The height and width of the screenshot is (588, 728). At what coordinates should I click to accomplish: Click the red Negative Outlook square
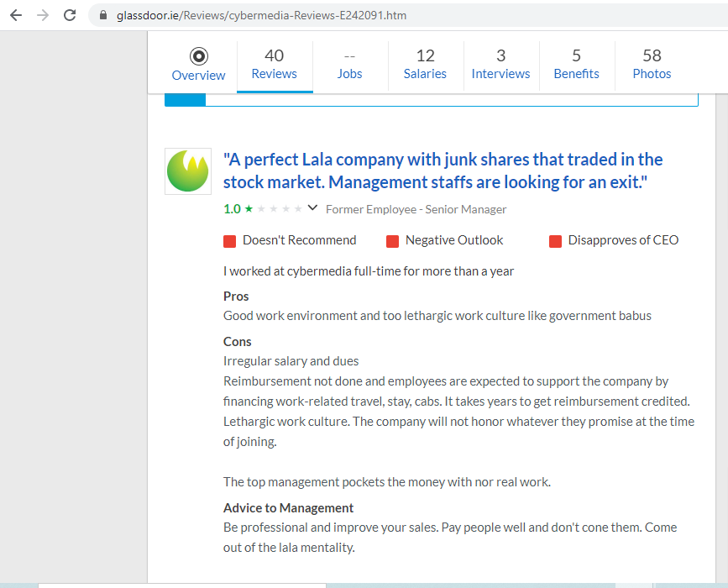[x=392, y=242]
